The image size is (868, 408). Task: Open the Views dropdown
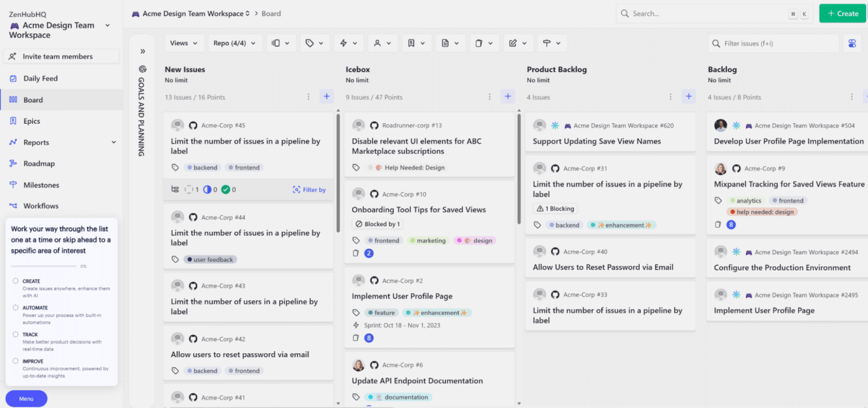click(184, 43)
